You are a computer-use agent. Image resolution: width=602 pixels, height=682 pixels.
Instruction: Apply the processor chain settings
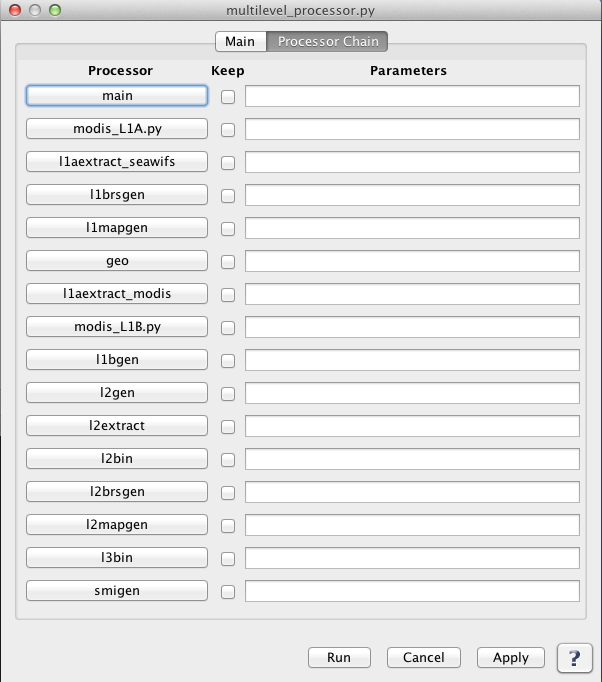511,657
